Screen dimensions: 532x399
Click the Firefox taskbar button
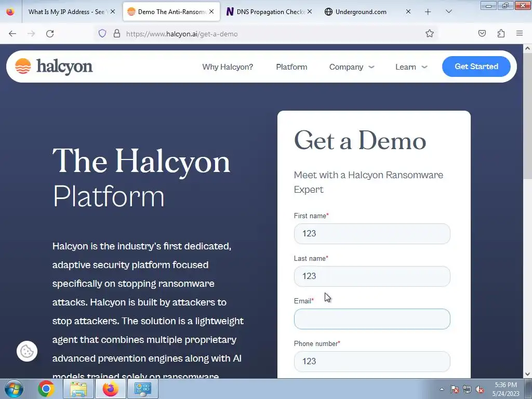tap(111, 389)
